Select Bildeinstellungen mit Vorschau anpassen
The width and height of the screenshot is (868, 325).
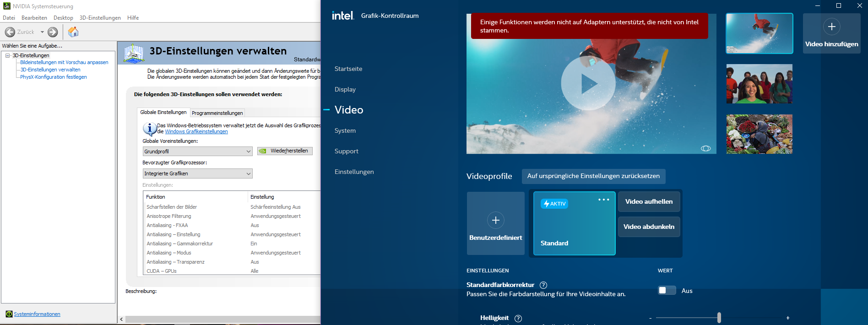point(64,62)
